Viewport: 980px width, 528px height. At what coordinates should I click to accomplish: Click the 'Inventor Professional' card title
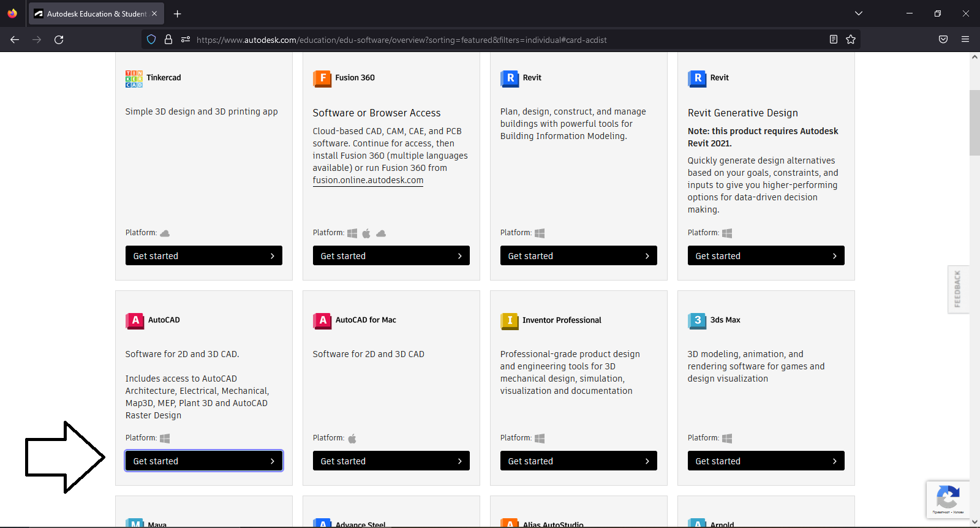(x=562, y=320)
